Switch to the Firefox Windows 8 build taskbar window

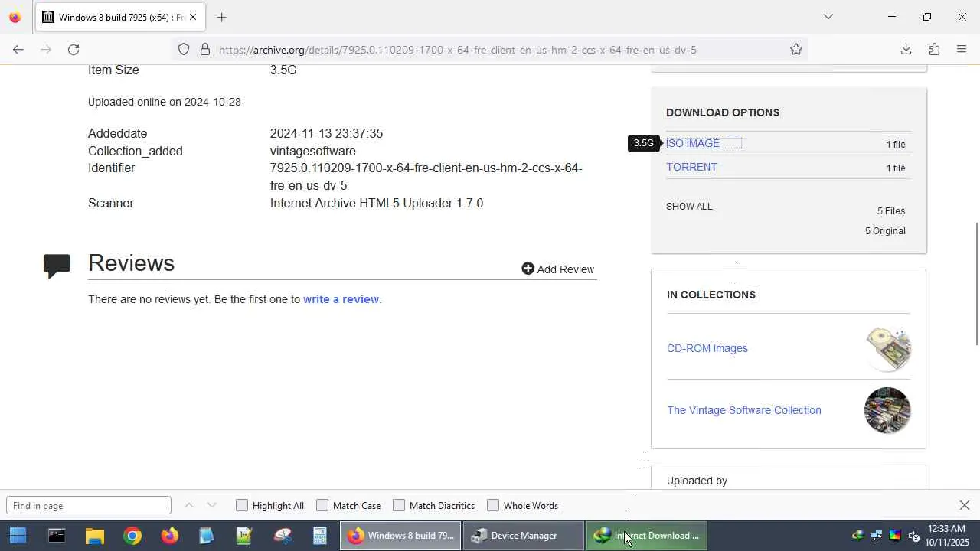[400, 536]
